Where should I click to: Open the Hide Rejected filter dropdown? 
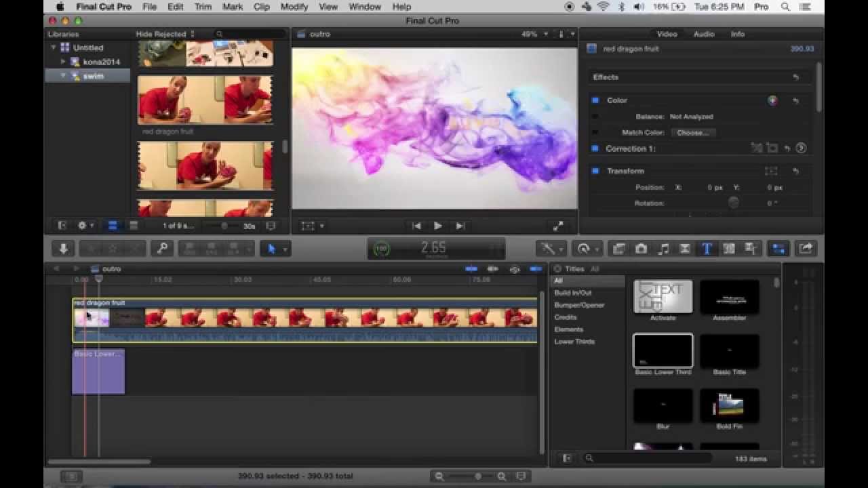tap(165, 34)
